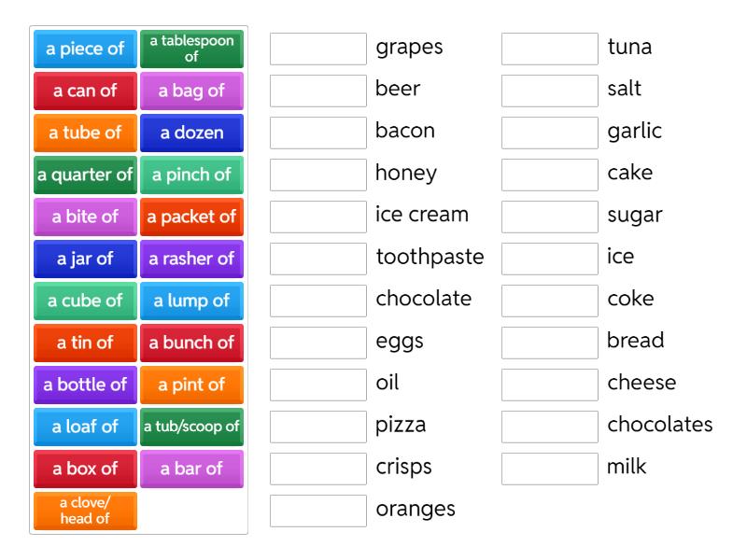Click the 'a bunch of' tile
The image size is (747, 560).
tap(191, 343)
